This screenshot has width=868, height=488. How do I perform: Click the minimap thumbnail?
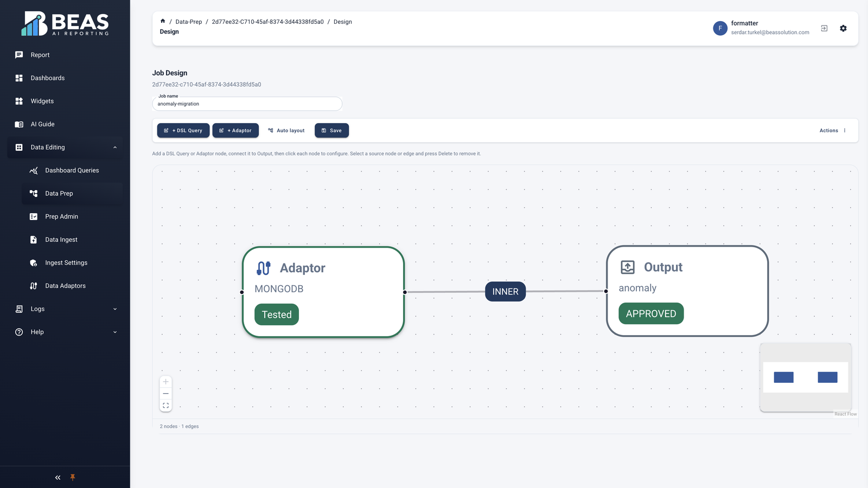[x=806, y=377]
